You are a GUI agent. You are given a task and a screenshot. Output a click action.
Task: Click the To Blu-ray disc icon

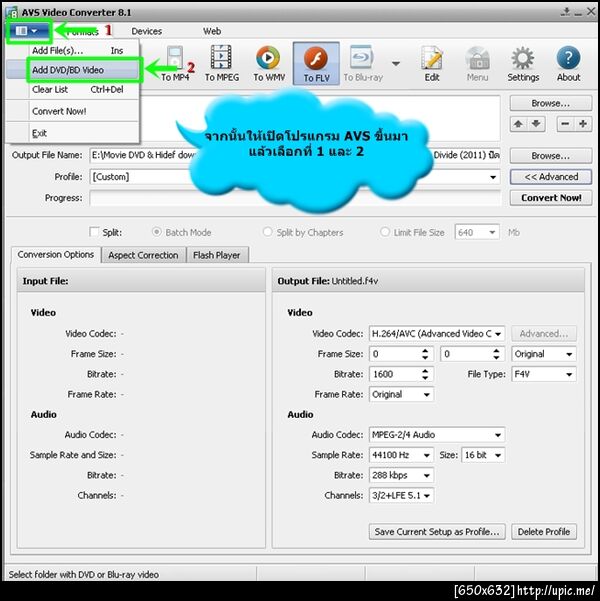click(363, 64)
